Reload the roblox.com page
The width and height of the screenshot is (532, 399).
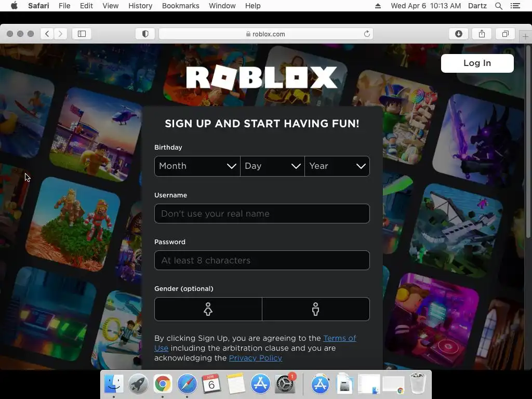point(367,34)
